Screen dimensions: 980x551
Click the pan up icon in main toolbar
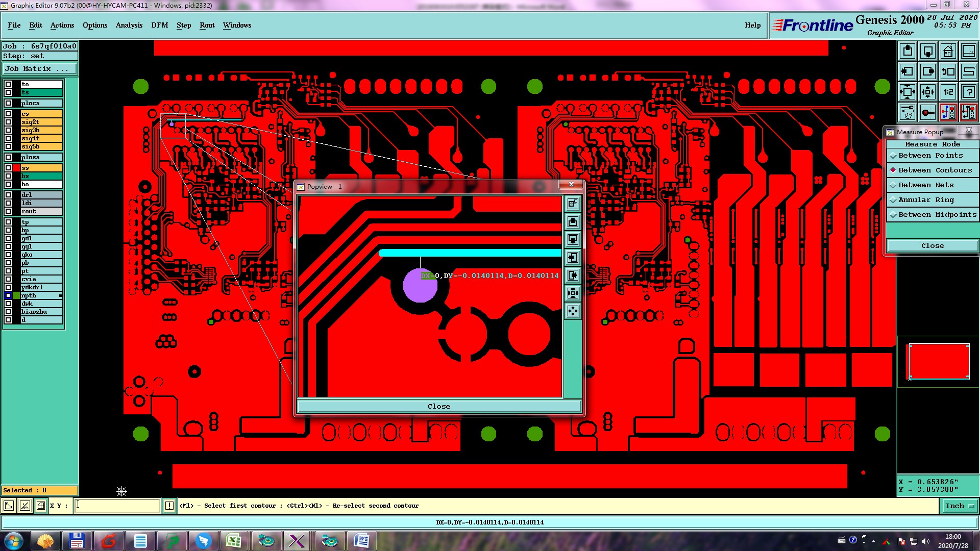[x=907, y=51]
